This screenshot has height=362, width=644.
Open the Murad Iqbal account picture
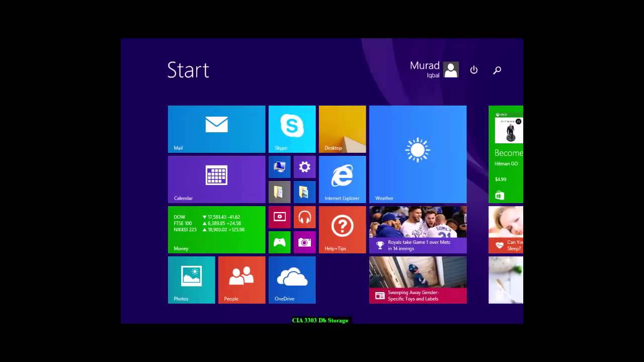(x=451, y=70)
